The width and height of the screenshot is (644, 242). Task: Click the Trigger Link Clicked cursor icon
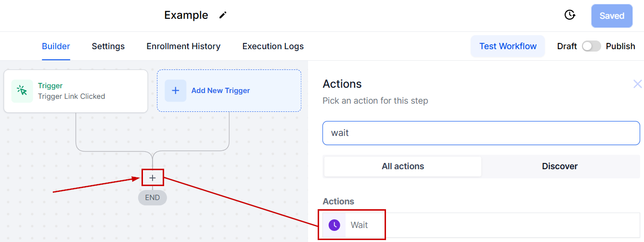(x=22, y=91)
